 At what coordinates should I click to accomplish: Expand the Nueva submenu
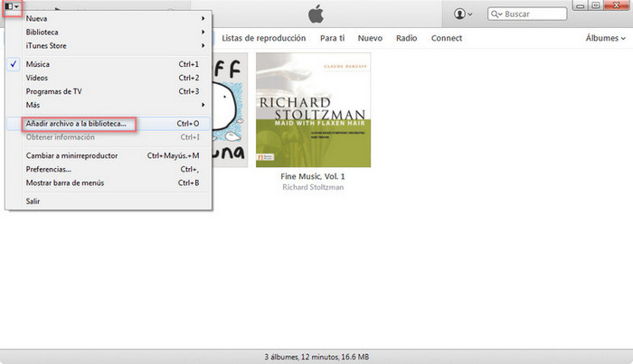[x=109, y=19]
